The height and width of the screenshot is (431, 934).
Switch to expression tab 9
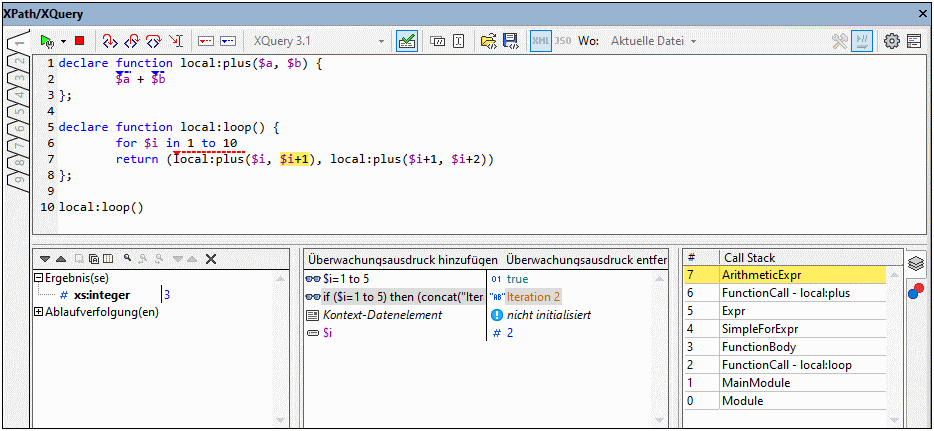[16, 180]
